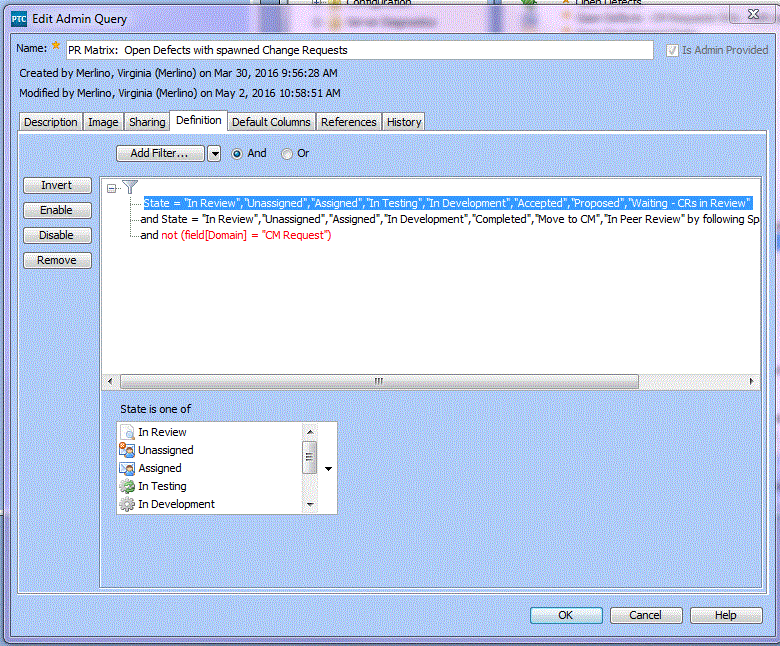
Task: Collapse the filter tree root node
Action: click(111, 188)
